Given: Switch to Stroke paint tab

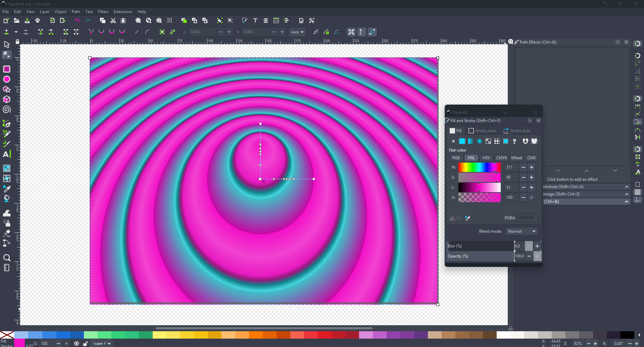Looking at the screenshot, I should pos(483,131).
